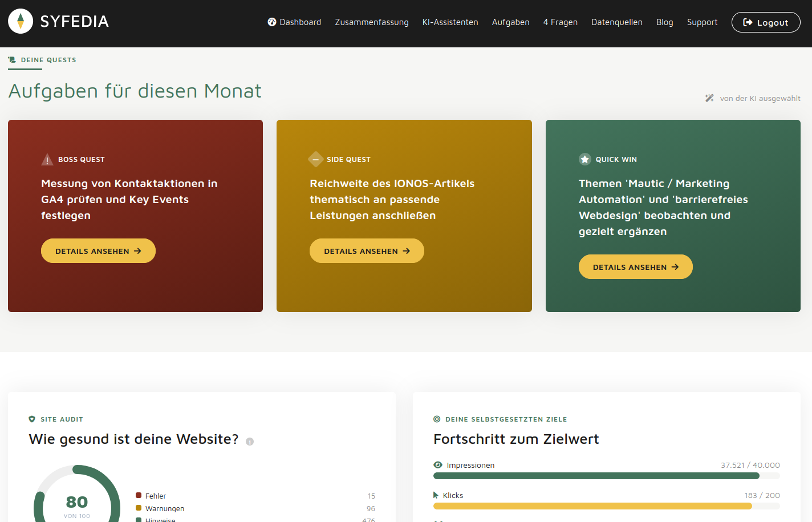
Task: Click the value 37.521 / 40.000
Action: pos(750,466)
